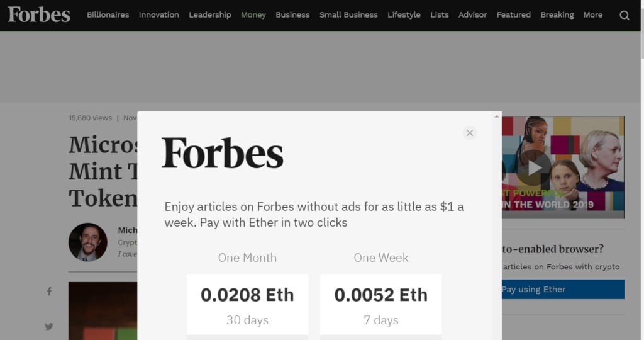
Task: Open the Business menu
Action: coord(292,15)
